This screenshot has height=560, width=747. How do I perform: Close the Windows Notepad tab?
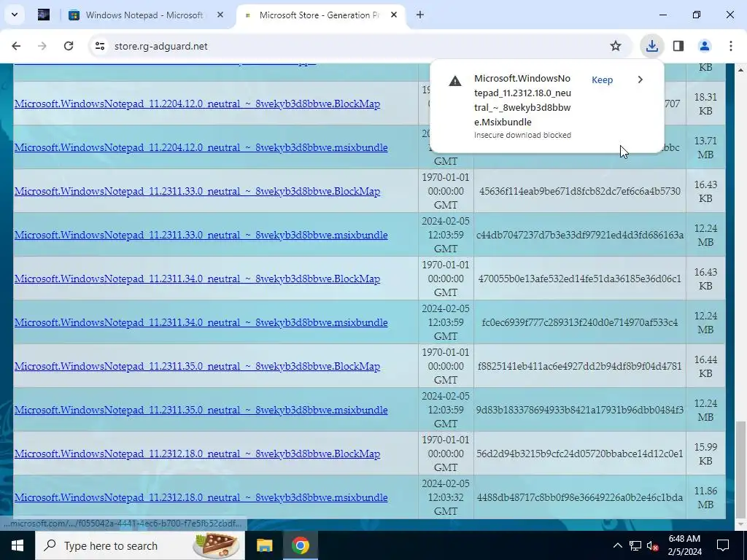click(220, 15)
